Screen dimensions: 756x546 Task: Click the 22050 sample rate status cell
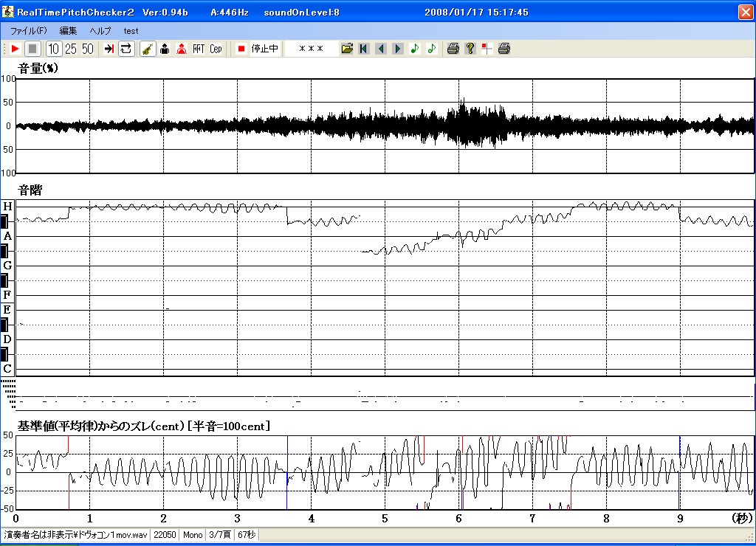pos(165,535)
